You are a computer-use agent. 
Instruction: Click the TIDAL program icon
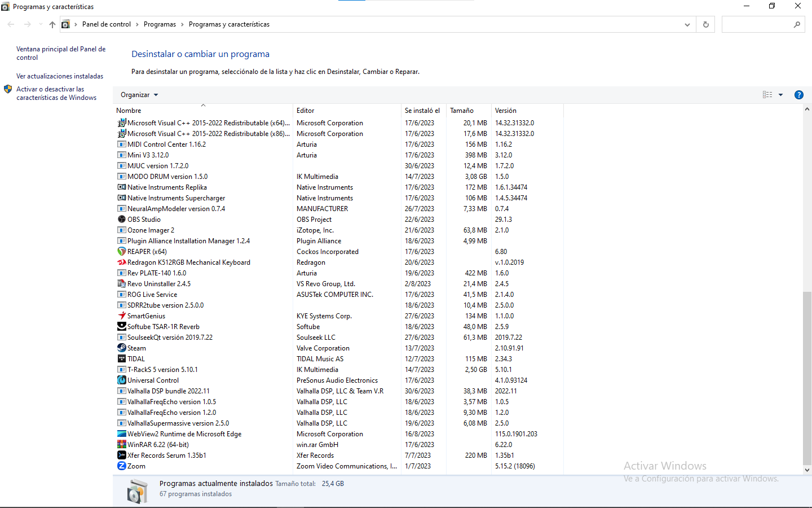point(121,359)
